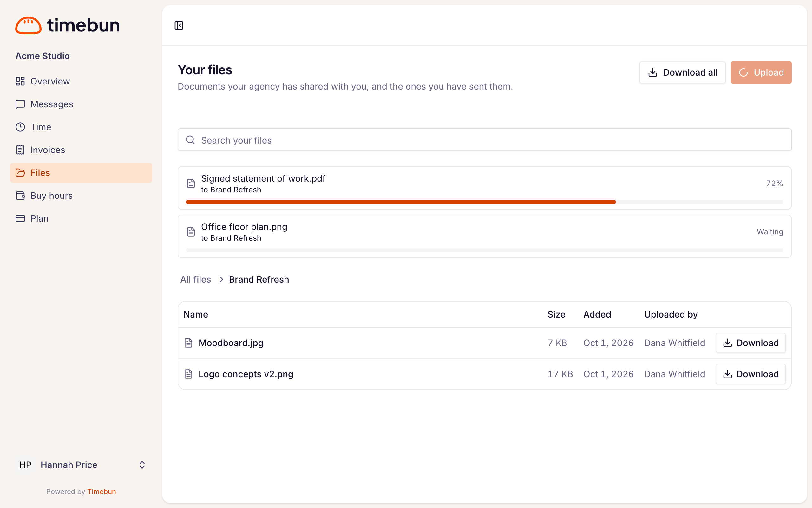The width and height of the screenshot is (812, 508).
Task: Click the Office floor plan.png waiting progress bar
Action: (485, 250)
